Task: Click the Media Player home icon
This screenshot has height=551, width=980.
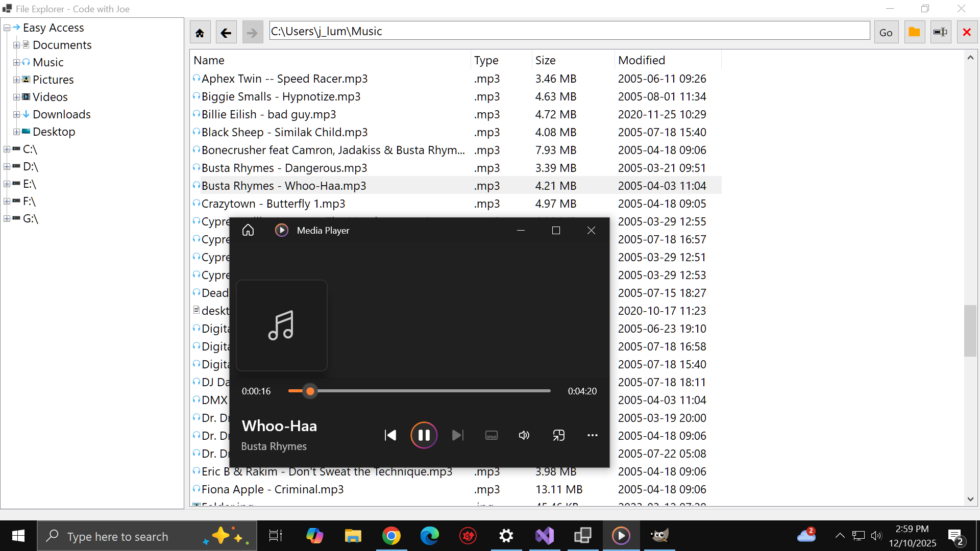Action: click(x=248, y=230)
